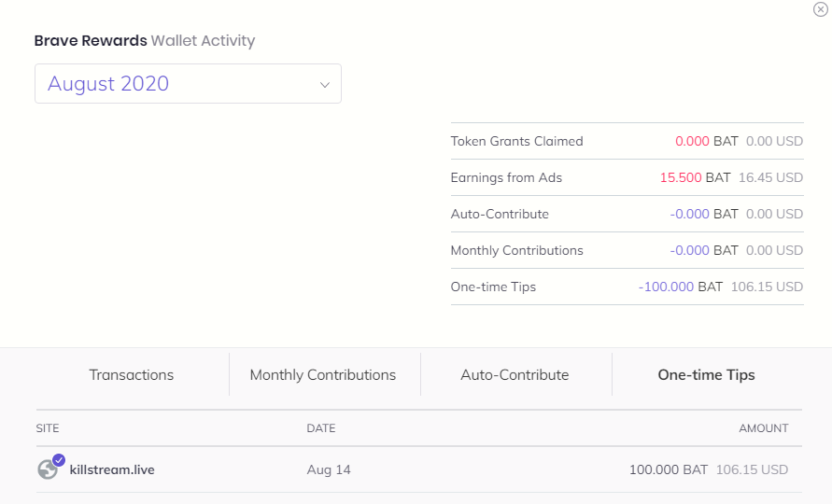The width and height of the screenshot is (832, 504).
Task: Click the Earnings from Ads label
Action: (x=506, y=177)
